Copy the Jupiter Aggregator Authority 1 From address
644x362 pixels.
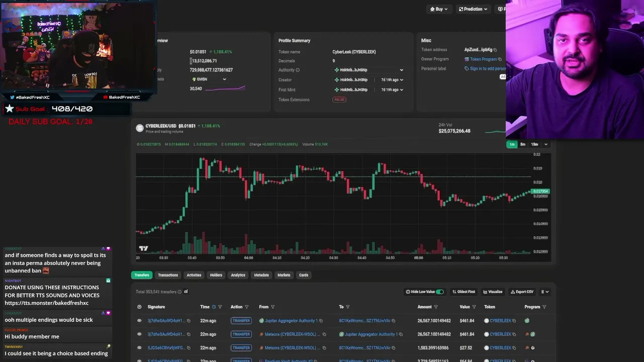tap(321, 321)
